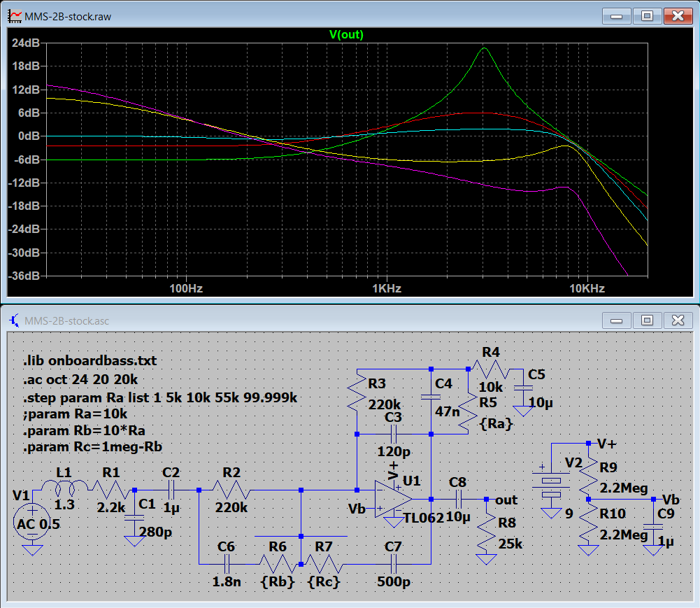700x608 pixels.
Task: Click the C8 10µ output capacitor symbol
Action: click(459, 499)
